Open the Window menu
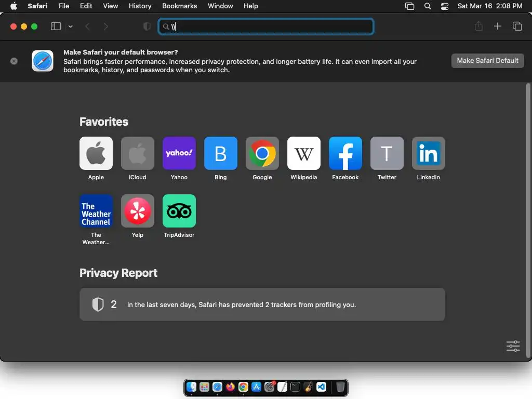Viewport: 532px width, 399px height. pos(220,6)
